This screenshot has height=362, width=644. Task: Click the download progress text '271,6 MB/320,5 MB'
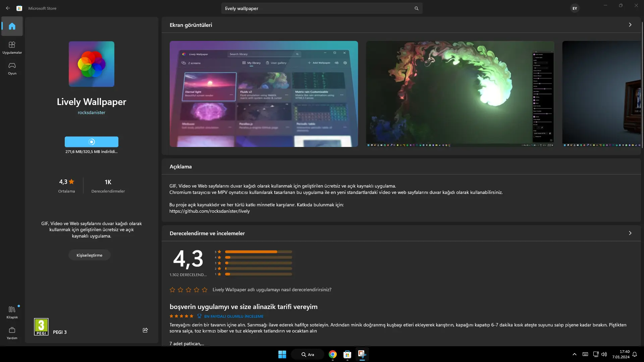coord(92,152)
